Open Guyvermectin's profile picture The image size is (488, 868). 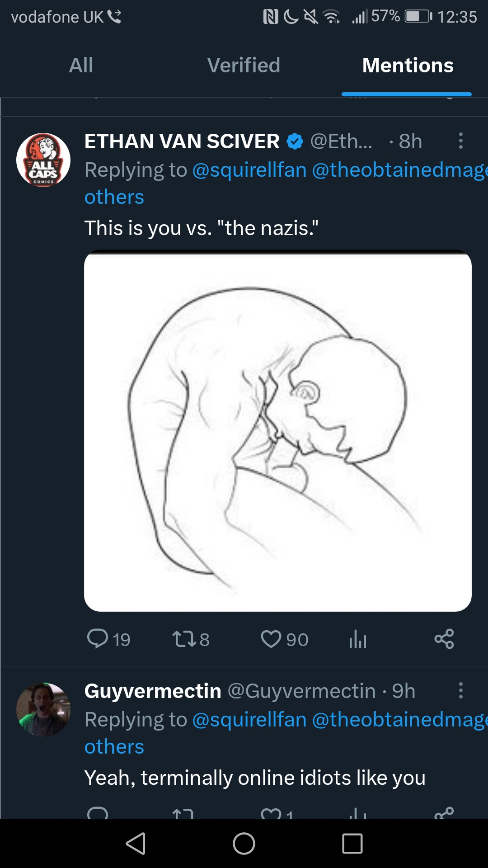(43, 710)
